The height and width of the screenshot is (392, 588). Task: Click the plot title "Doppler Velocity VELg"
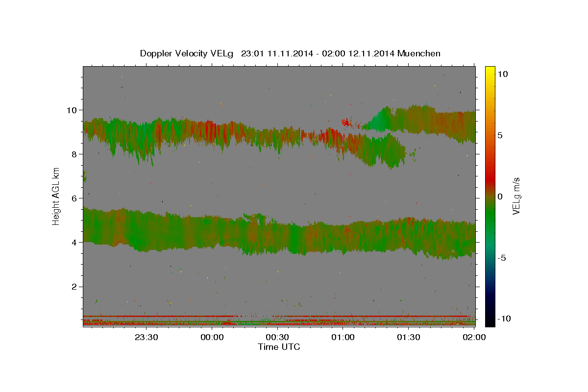point(187,53)
